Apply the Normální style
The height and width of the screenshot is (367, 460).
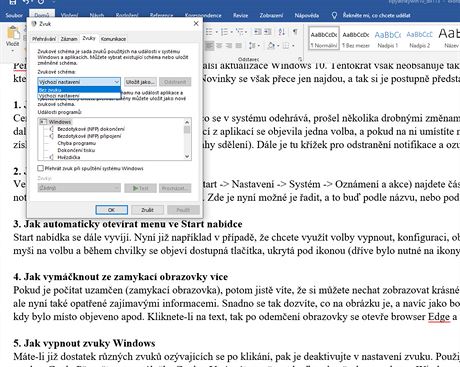point(323,39)
